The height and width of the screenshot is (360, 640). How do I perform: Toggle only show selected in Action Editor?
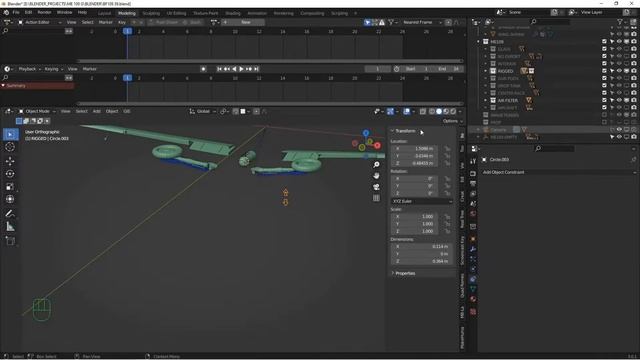pos(367,22)
